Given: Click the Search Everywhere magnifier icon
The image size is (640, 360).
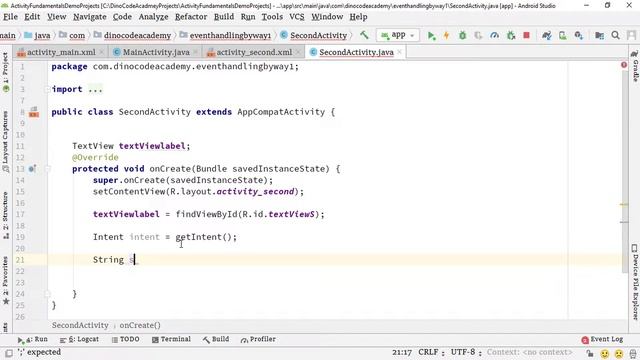Looking at the screenshot, I should (x=616, y=36).
